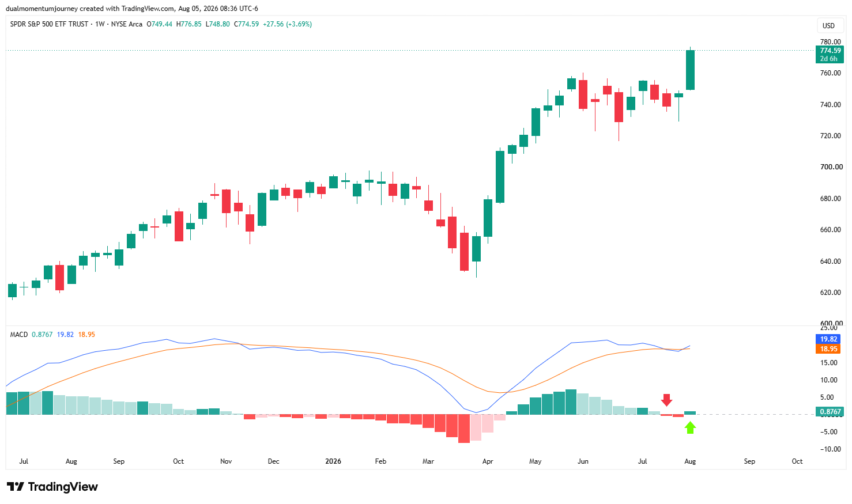Click the Nov label on the time axis

point(226,461)
